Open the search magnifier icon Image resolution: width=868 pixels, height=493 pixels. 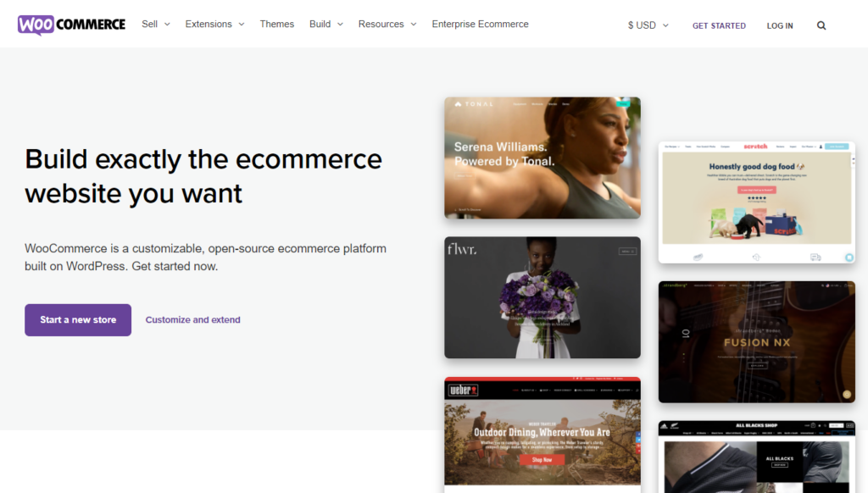click(x=821, y=25)
